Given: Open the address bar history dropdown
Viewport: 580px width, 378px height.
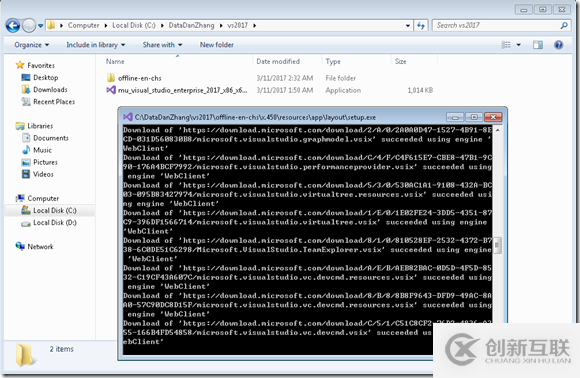Looking at the screenshot, I should 408,26.
